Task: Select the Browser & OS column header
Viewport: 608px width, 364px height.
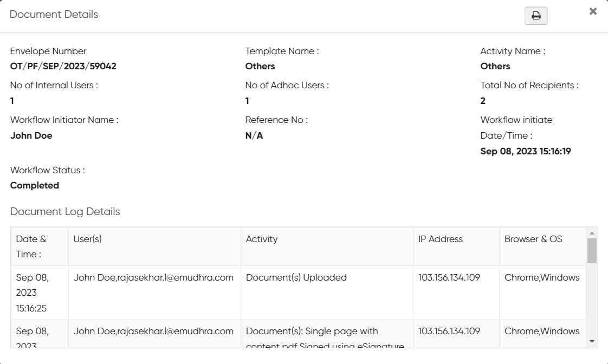Action: coord(533,239)
